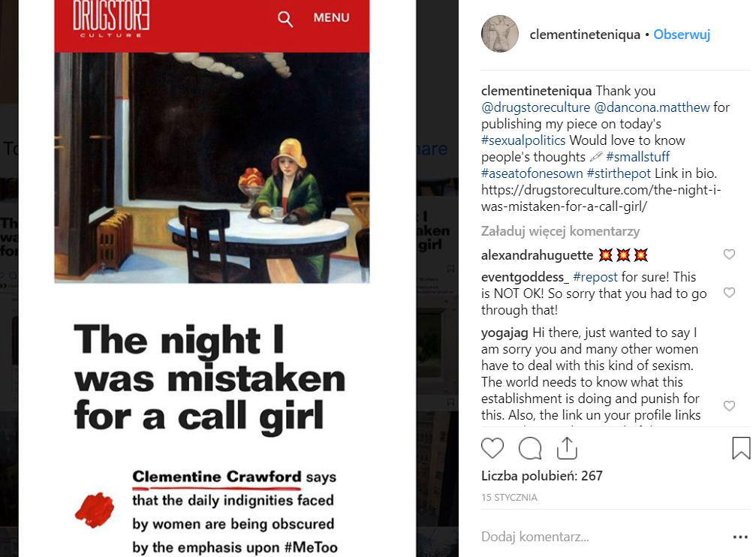Open the @dancona.matthew mention
Screen dimensions: 756x557
652,107
